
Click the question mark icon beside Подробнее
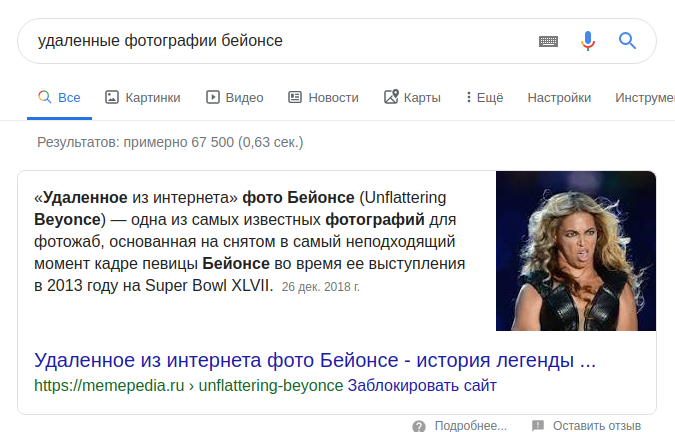coord(419,425)
